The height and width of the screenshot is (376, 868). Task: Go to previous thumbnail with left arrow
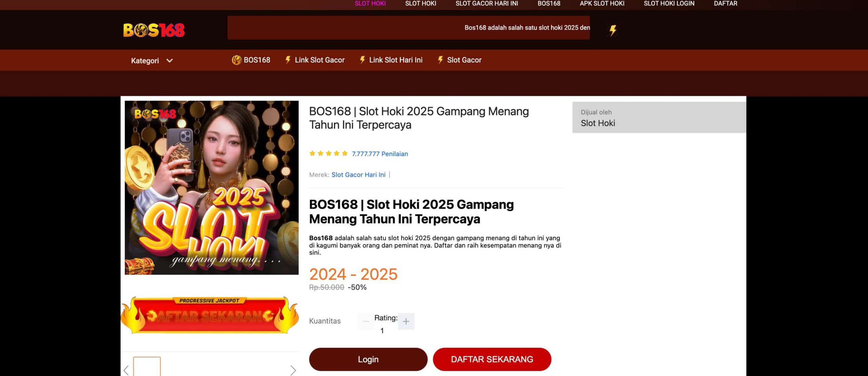tap(126, 370)
